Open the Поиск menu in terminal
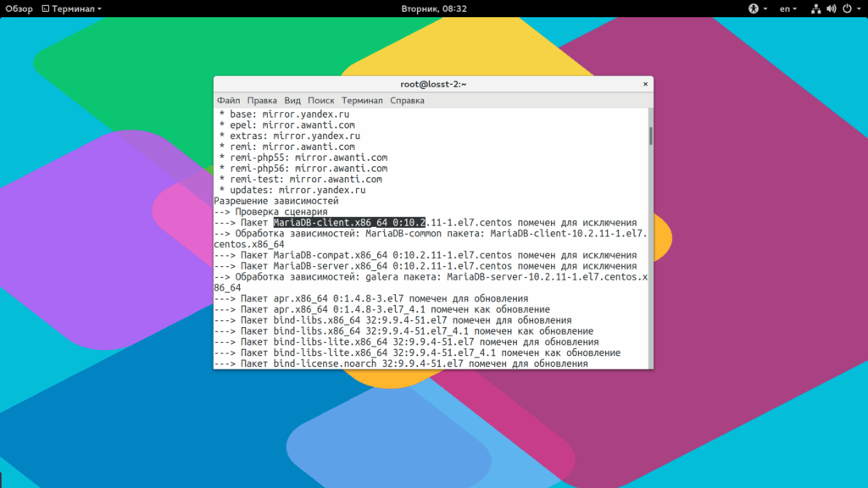Screen dimensions: 868x488 pos(321,101)
